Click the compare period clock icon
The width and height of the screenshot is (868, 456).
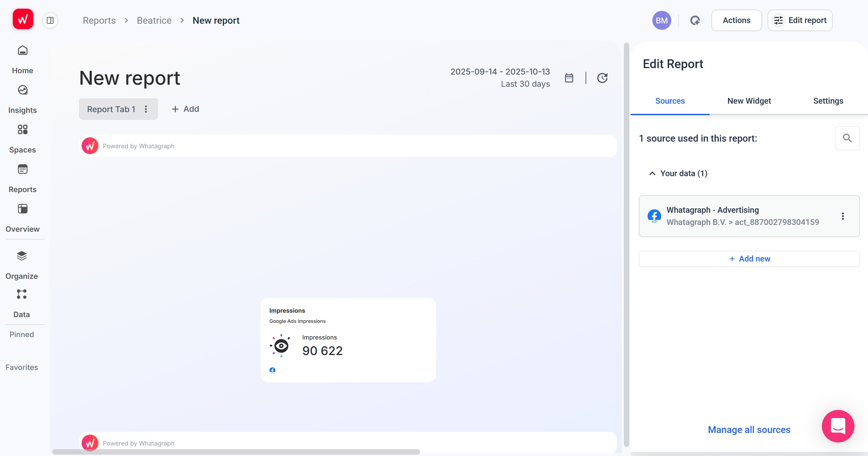pos(602,78)
